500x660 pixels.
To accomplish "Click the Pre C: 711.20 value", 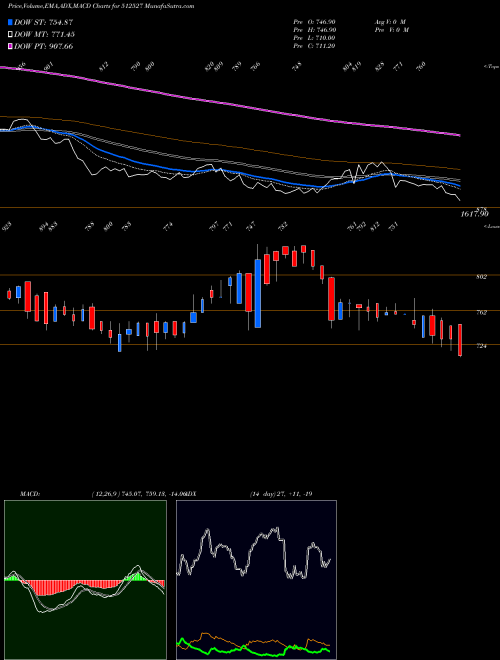I will [x=314, y=46].
